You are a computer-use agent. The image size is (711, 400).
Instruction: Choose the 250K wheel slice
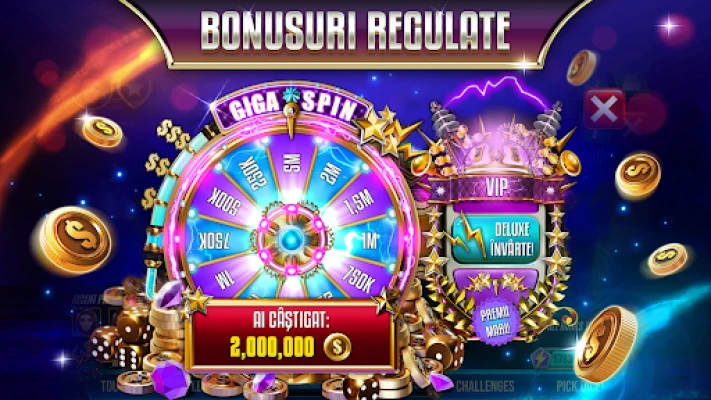coord(253,173)
